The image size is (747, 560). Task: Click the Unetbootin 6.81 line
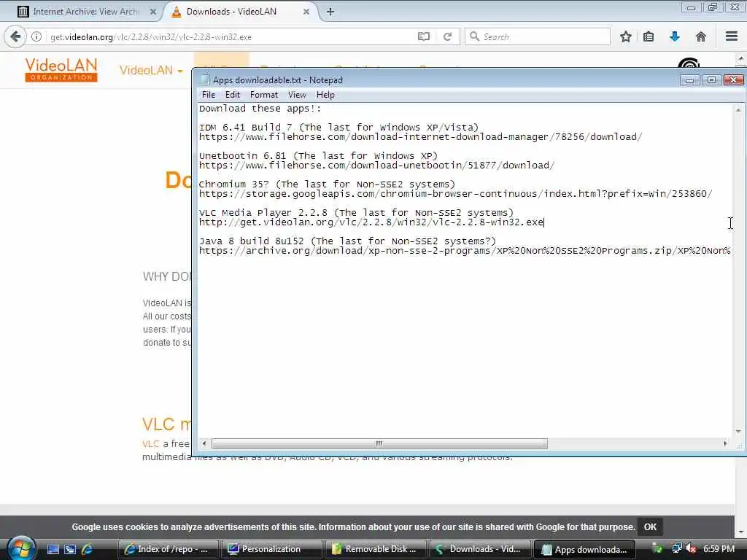[x=318, y=156]
